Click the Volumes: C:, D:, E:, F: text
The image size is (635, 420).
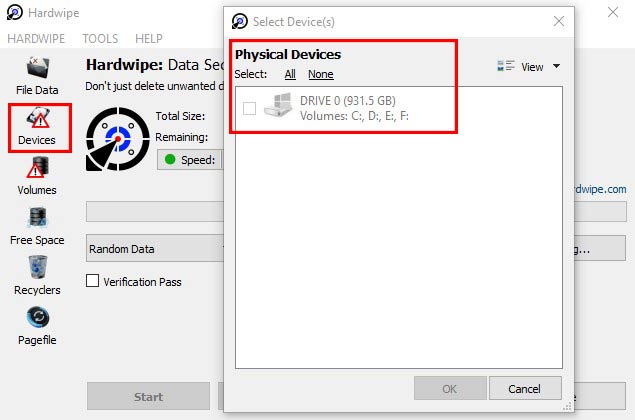(354, 116)
